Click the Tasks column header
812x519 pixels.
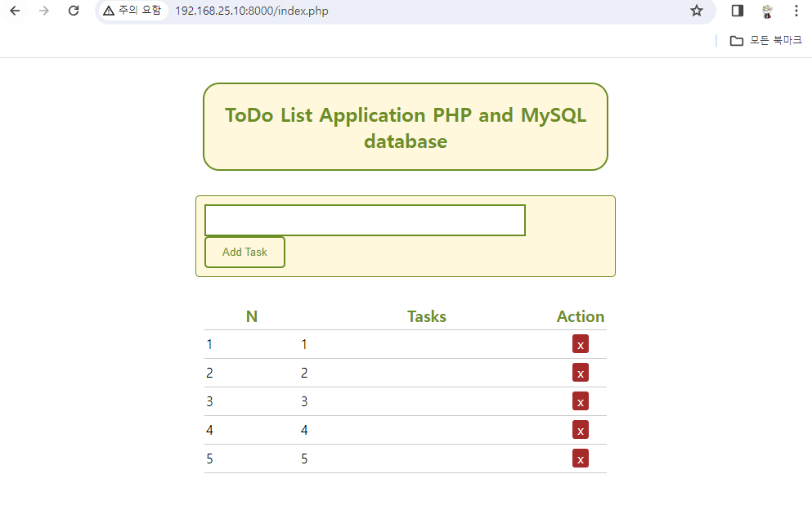coord(427,316)
